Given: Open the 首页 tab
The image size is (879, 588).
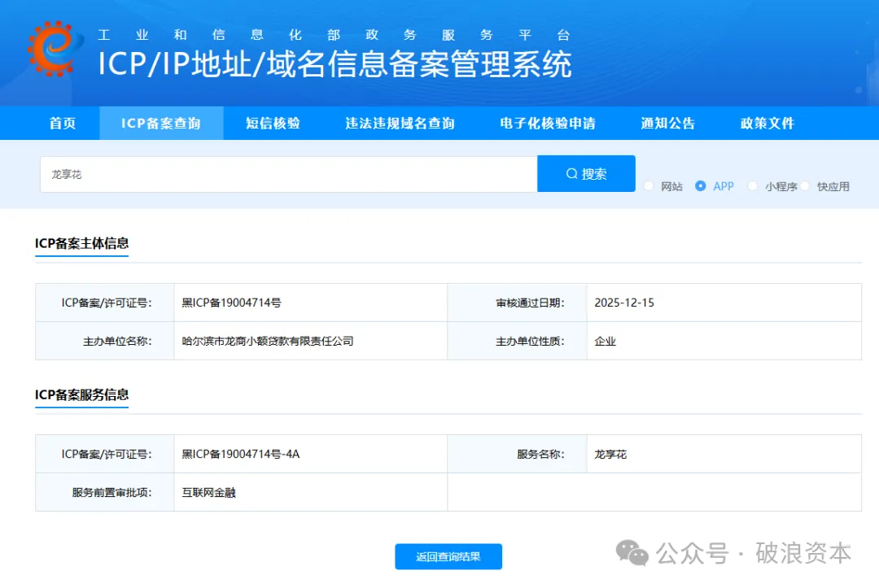Looking at the screenshot, I should pos(62,123).
